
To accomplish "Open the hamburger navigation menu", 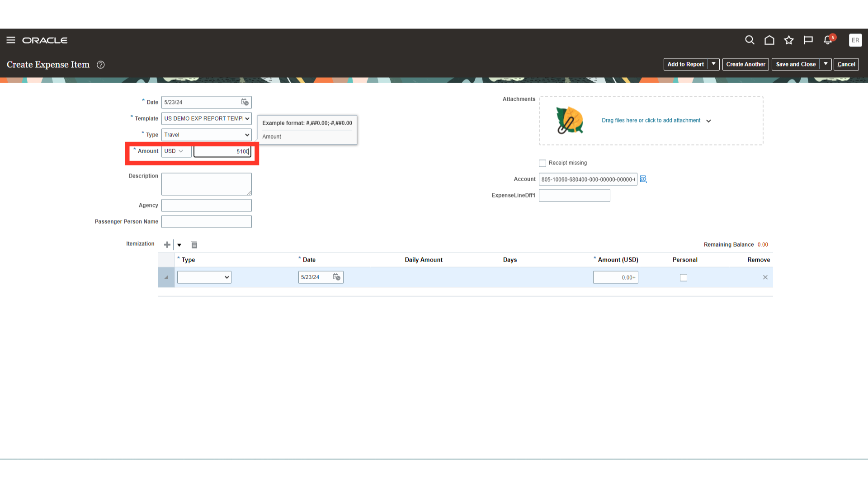I will 11,40.
